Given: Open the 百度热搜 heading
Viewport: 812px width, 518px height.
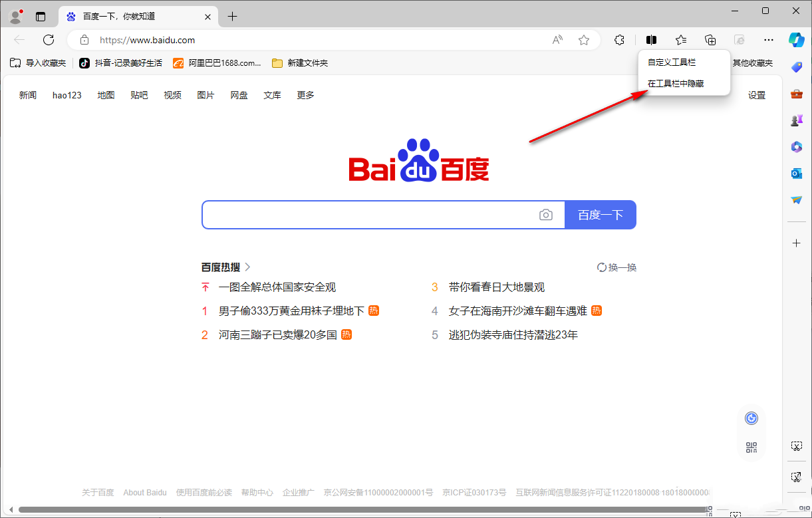Looking at the screenshot, I should 226,267.
